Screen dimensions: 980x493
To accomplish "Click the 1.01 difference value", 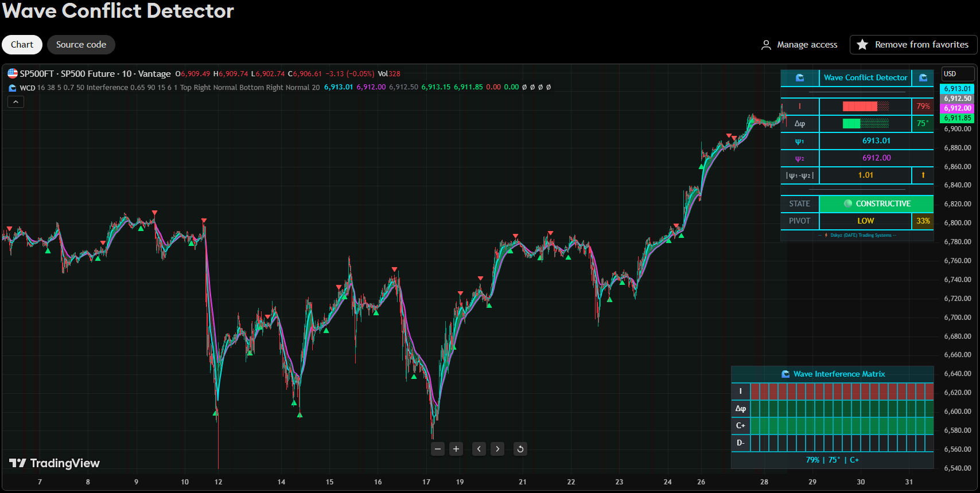I will (x=865, y=175).
